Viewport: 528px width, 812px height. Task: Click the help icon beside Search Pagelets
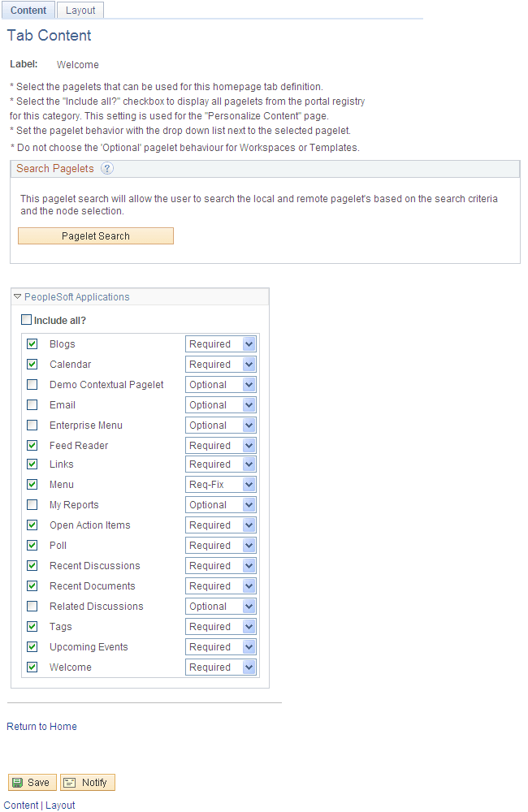point(107,169)
